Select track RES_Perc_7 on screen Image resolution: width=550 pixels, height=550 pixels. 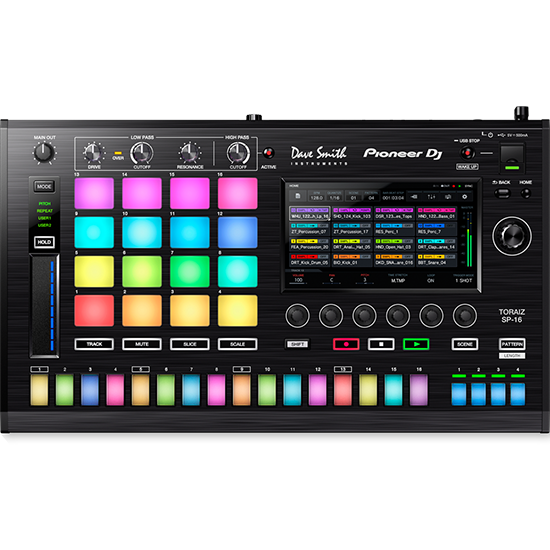pos(437,229)
